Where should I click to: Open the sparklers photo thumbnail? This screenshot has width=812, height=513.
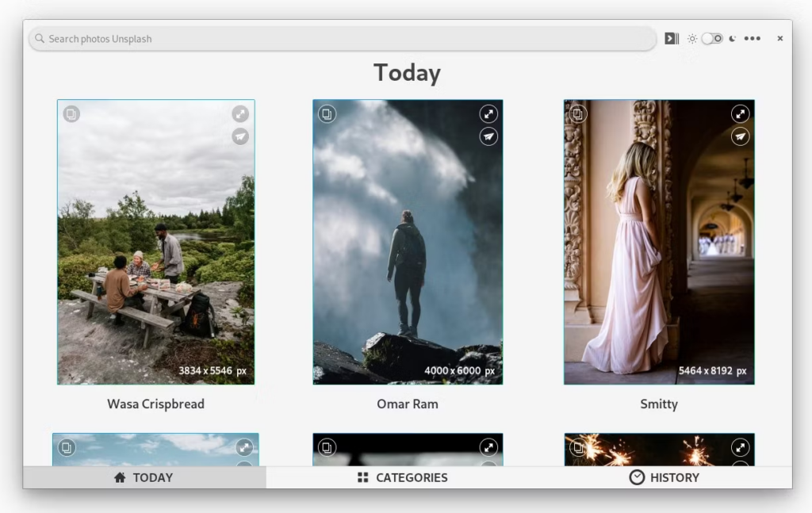[x=659, y=450]
